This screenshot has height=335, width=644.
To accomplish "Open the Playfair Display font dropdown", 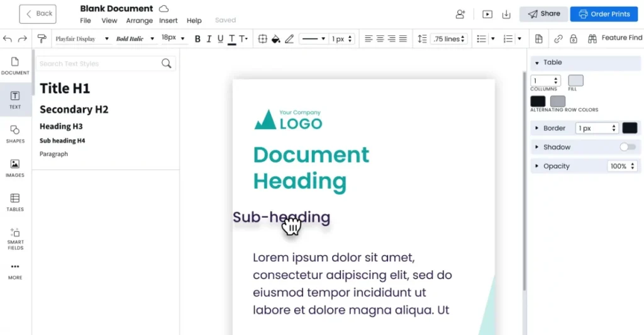I will 82,38.
